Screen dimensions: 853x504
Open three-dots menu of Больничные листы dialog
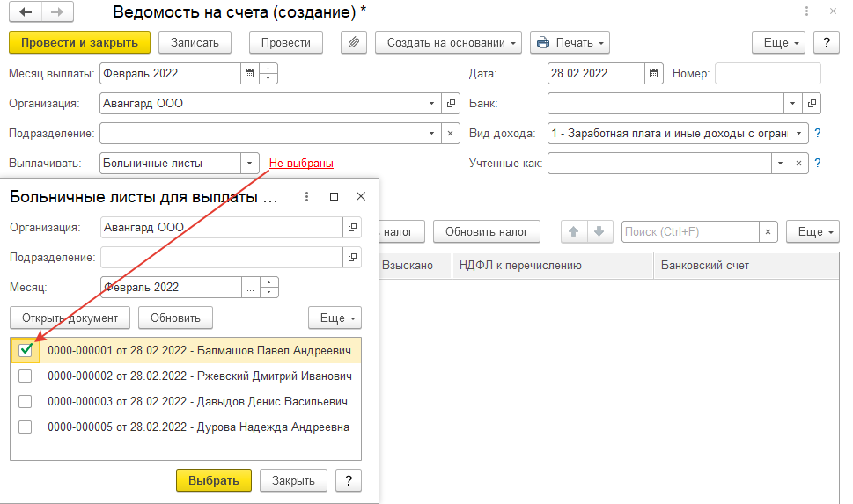pyautogui.click(x=307, y=197)
